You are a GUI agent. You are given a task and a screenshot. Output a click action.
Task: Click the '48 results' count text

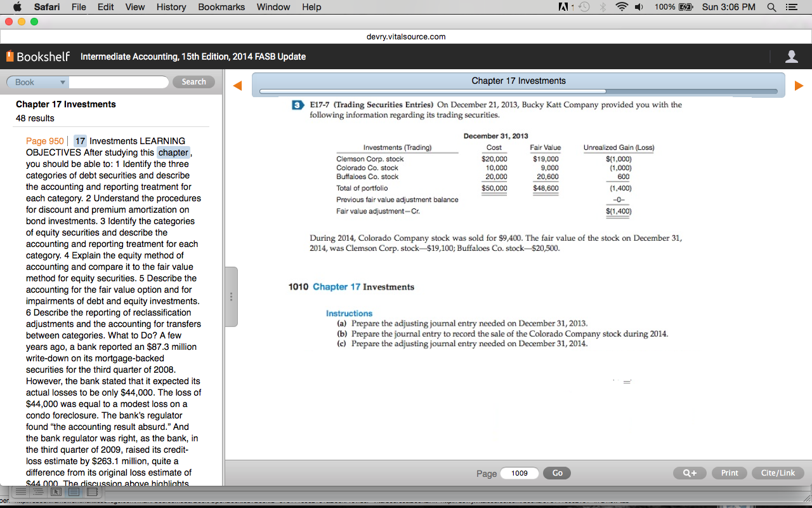(x=35, y=118)
